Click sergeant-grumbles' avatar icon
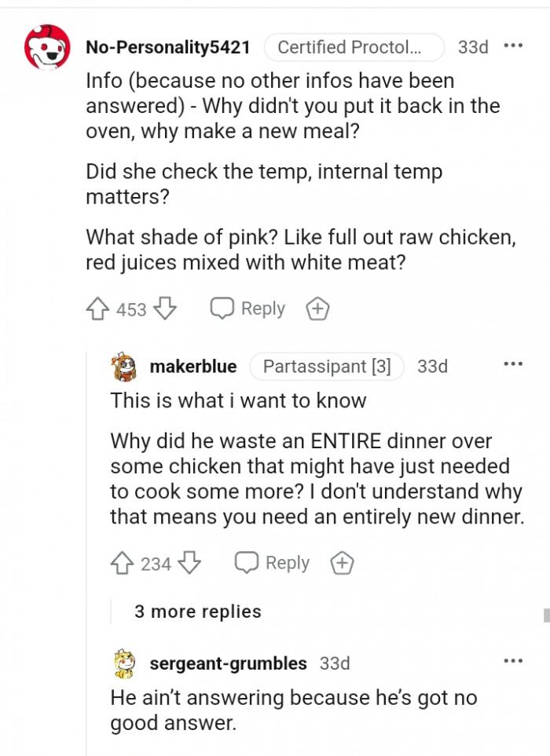Viewport: 550px width, 756px height. pos(123,663)
